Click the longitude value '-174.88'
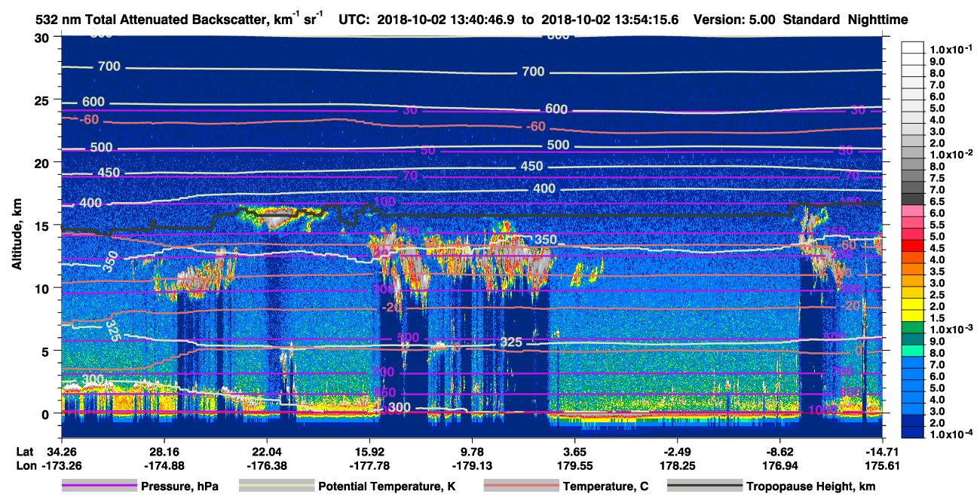The height and width of the screenshot is (503, 980). point(164,466)
